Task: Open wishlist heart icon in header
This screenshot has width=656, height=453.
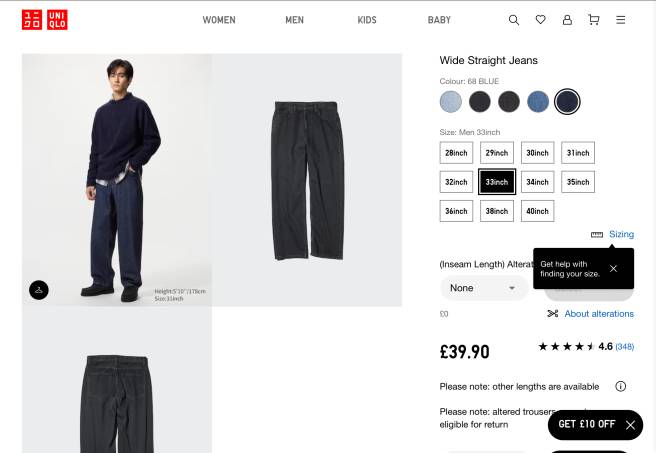Action: pyautogui.click(x=541, y=20)
